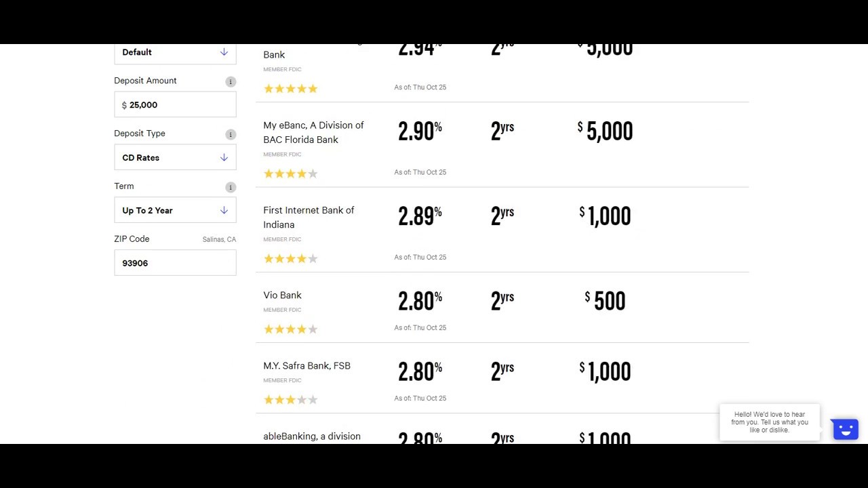Expand the CD Rates deposit type dropdown
The width and height of the screenshot is (868, 488).
tap(175, 158)
